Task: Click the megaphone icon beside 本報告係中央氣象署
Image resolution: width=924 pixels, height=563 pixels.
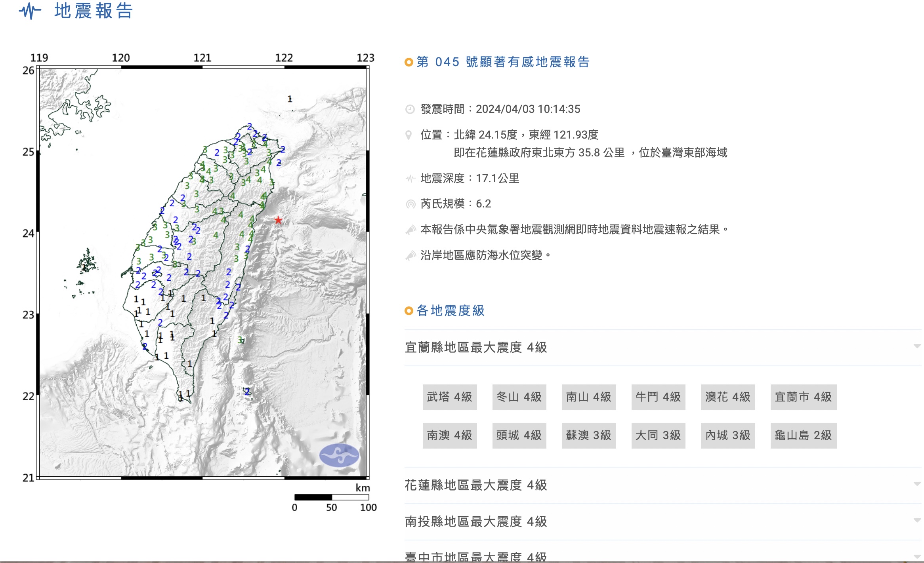Action: click(x=410, y=230)
